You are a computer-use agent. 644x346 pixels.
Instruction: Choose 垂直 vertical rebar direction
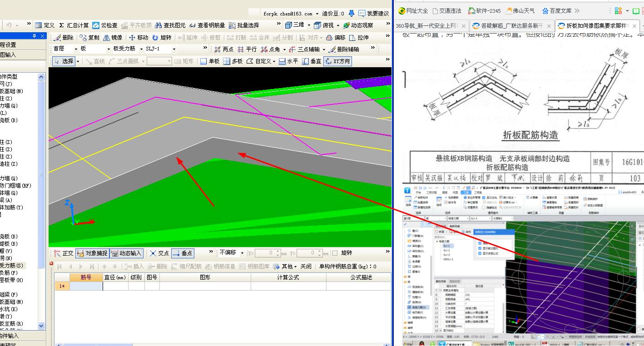tap(312, 61)
